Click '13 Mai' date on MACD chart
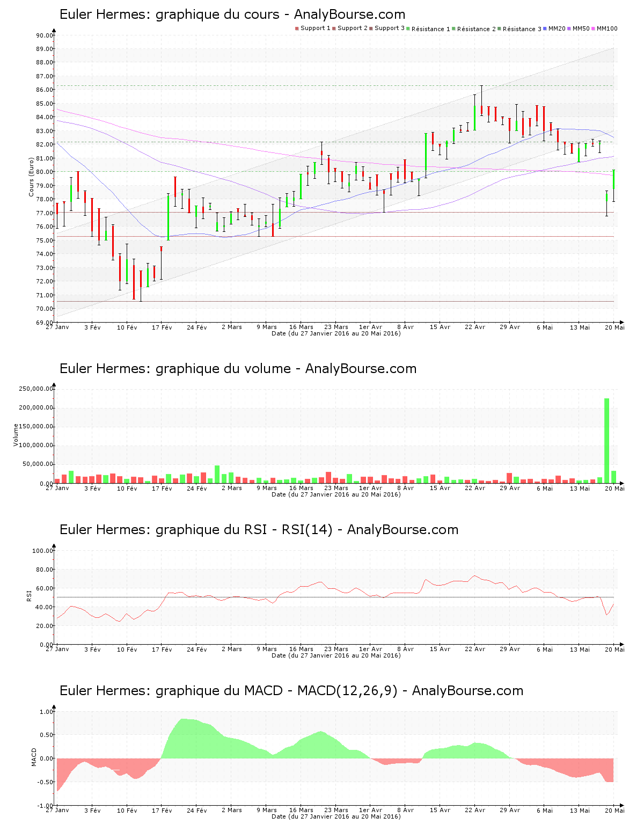644x832 pixels. tap(580, 810)
